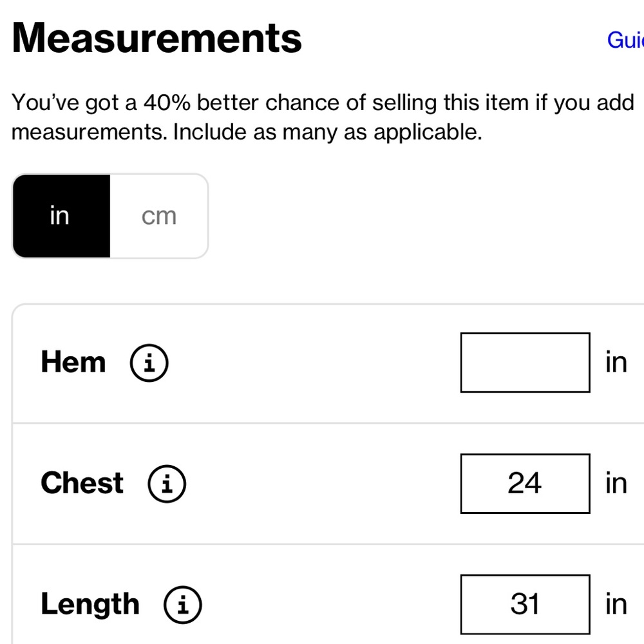Screen dimensions: 644x644
Task: Click the Chest row label
Action: point(82,483)
